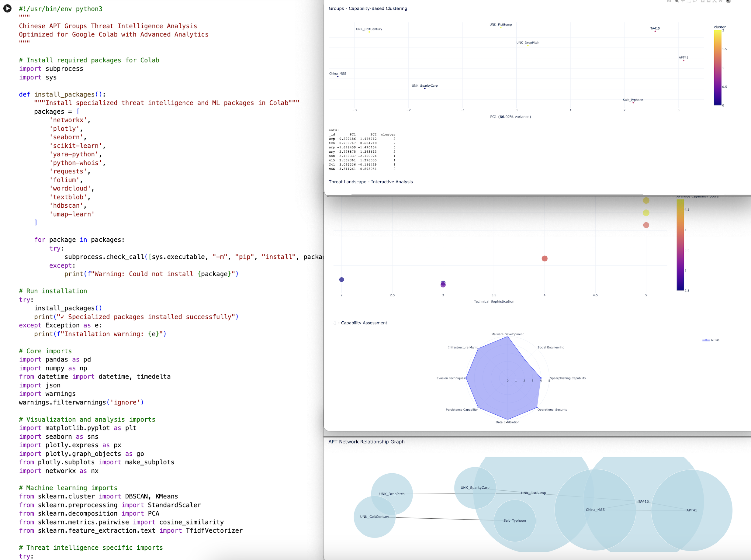
Task: Click the Salt_Typhoon node in network graph
Action: [514, 521]
